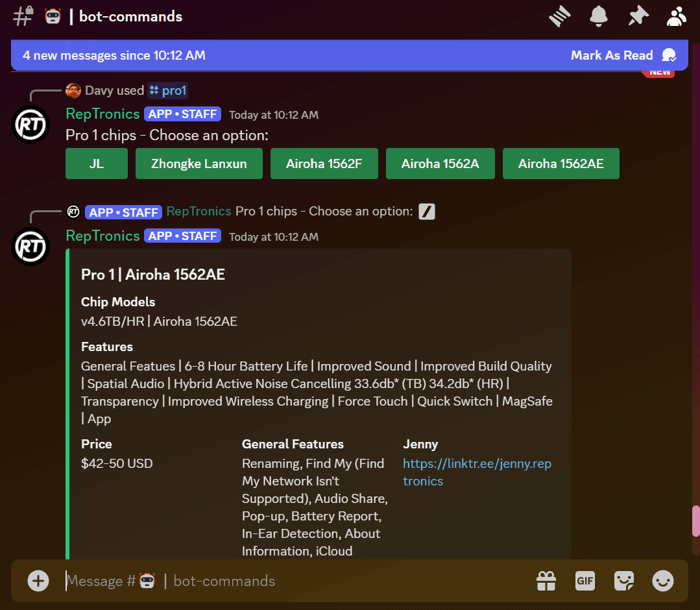Show pinned messages pin icon
The image size is (700, 610).
pyautogui.click(x=638, y=16)
